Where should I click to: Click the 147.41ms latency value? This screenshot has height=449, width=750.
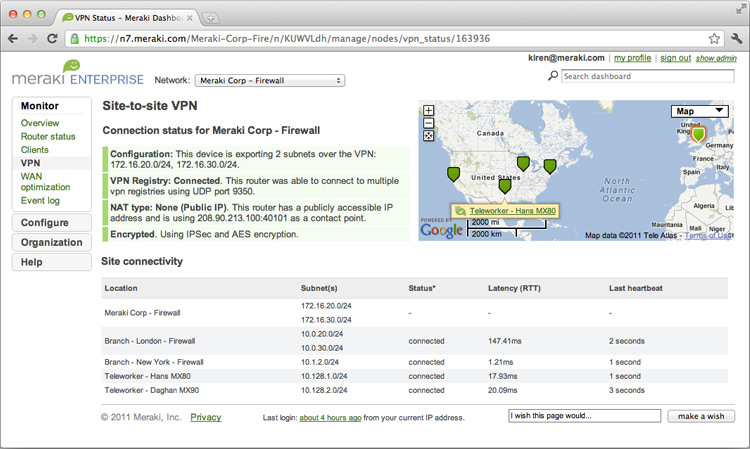pos(505,341)
